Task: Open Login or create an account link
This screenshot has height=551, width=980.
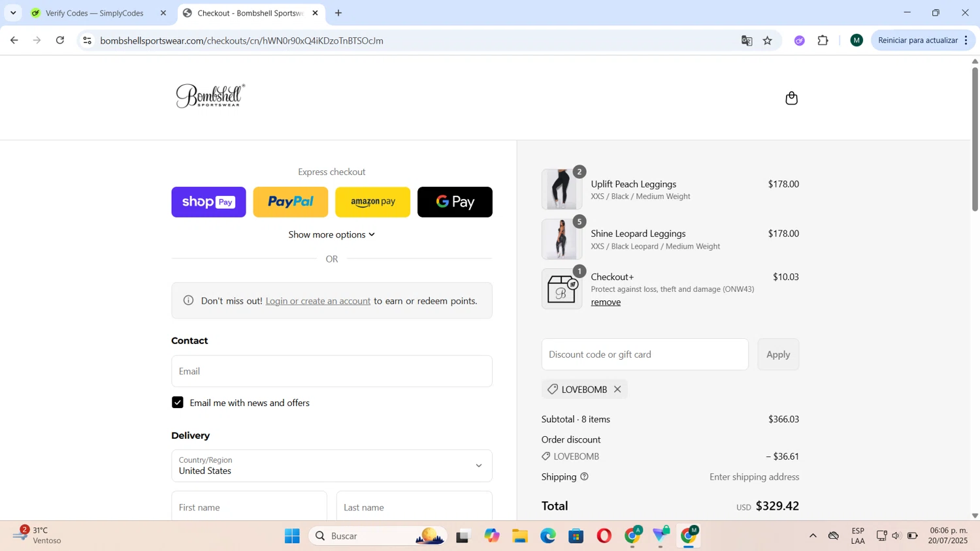Action: click(318, 301)
